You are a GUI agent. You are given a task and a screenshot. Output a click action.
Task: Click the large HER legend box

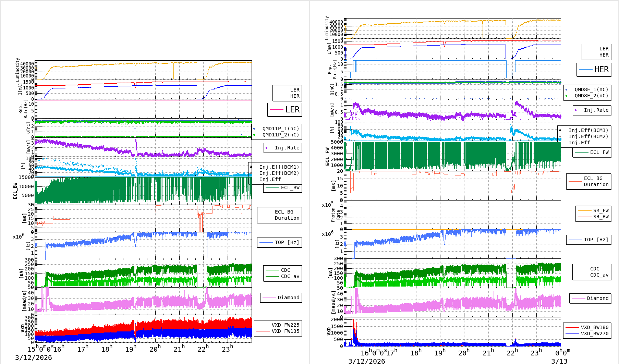click(594, 70)
